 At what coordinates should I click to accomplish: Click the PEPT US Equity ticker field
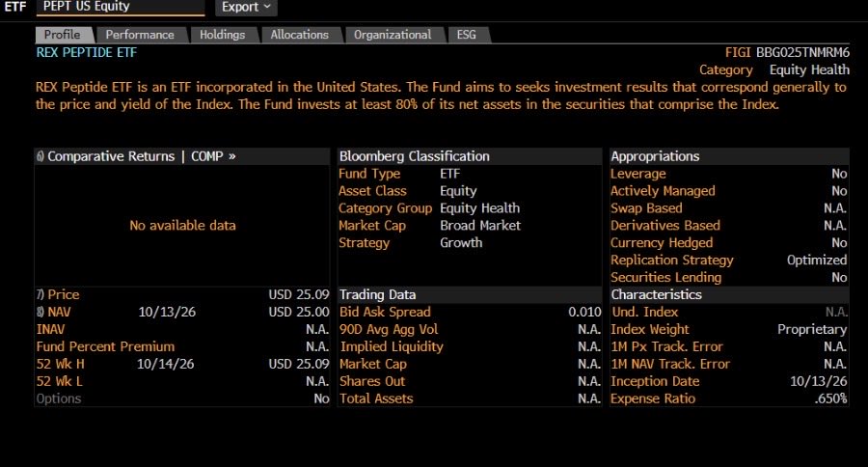pyautogui.click(x=121, y=7)
